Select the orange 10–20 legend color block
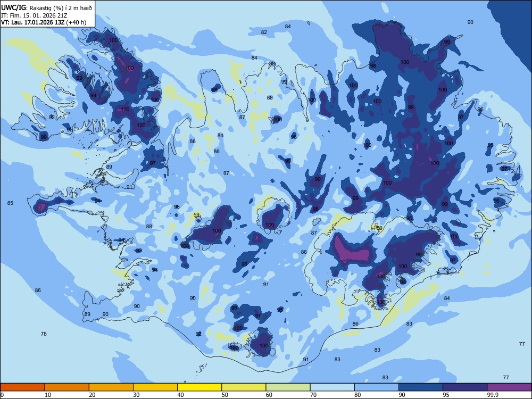 [x=67, y=387]
